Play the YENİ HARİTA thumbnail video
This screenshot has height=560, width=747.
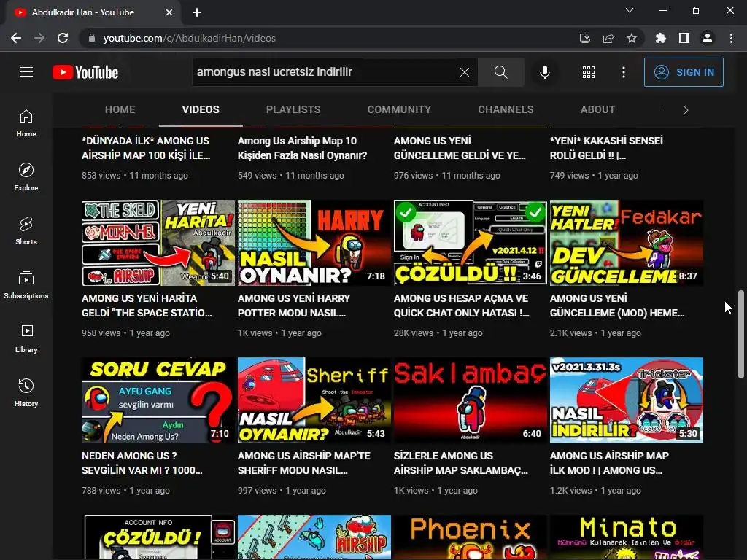[x=158, y=243]
